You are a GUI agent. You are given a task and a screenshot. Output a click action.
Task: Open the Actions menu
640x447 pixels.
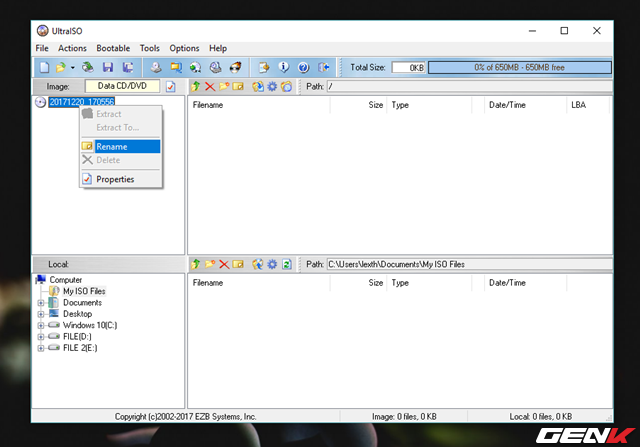(x=72, y=48)
